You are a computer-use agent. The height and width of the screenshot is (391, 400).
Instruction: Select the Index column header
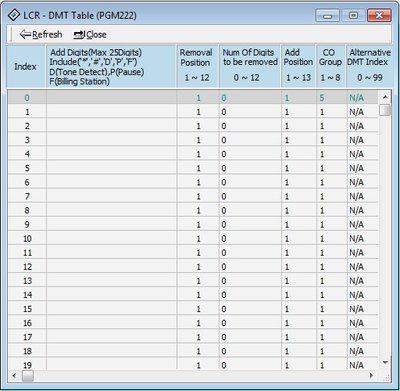pyautogui.click(x=26, y=66)
